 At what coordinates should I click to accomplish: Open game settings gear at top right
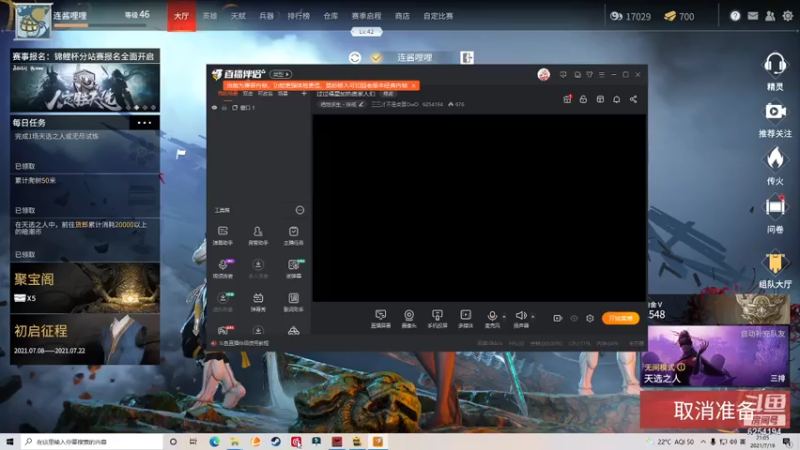(788, 16)
